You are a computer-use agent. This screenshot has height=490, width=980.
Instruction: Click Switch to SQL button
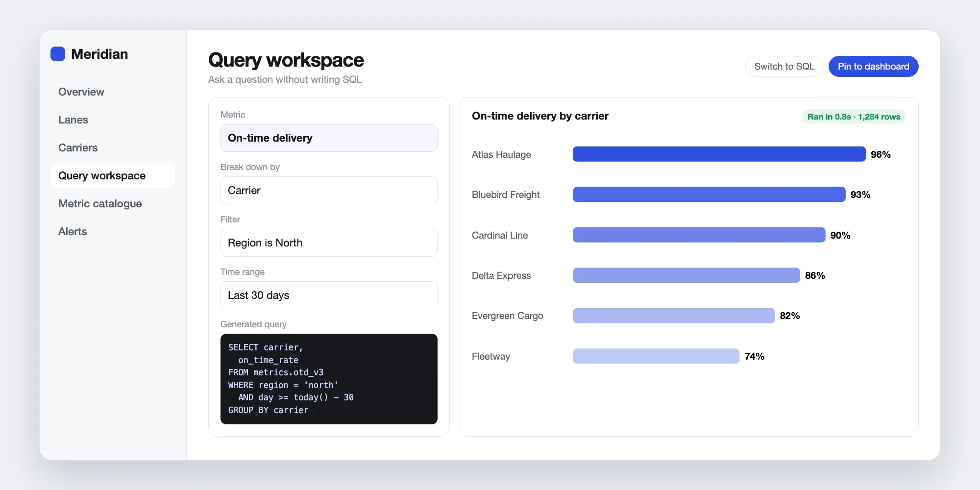click(x=784, y=66)
